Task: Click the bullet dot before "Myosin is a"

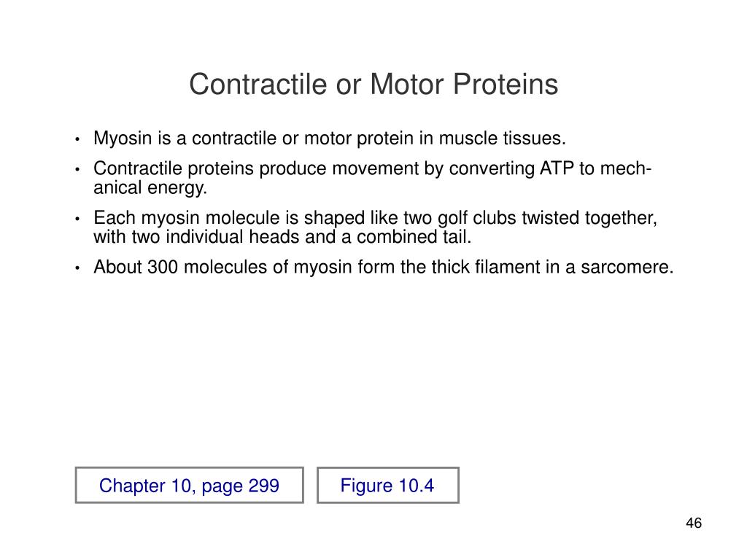Action: point(77,139)
